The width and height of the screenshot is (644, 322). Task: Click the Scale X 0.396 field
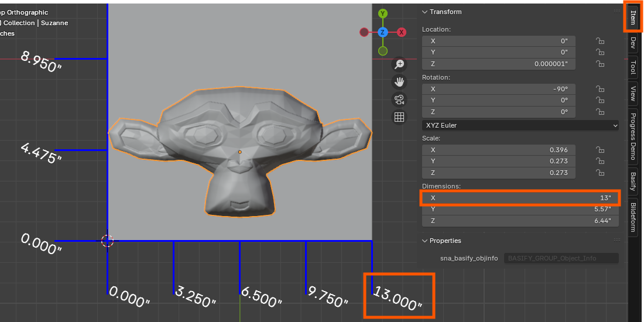[x=499, y=150]
